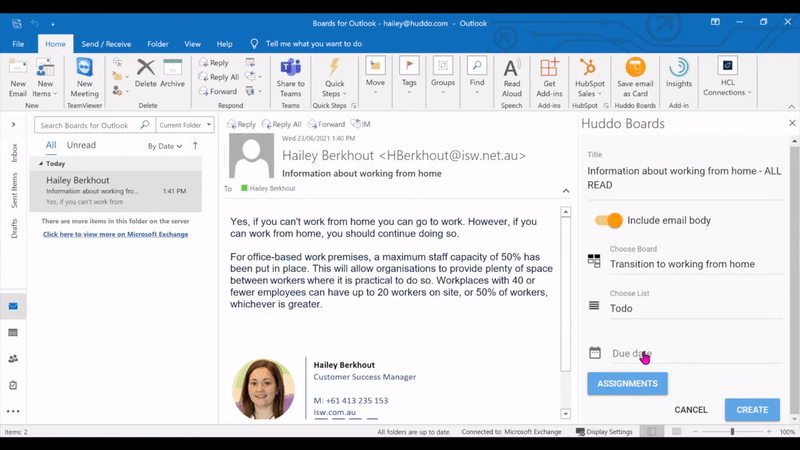Screen dimensions: 800x450
Task: Click CANCEL in Huddo Boards
Action: pos(691,410)
